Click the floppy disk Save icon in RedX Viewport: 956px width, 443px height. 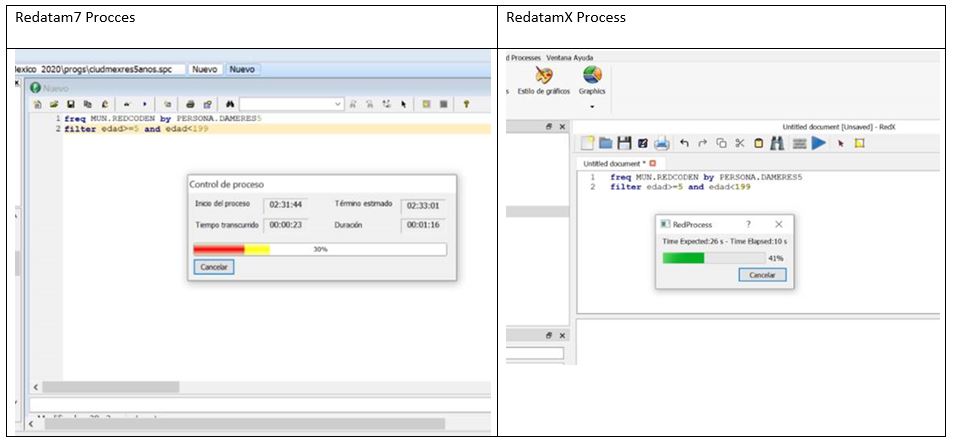coord(625,144)
